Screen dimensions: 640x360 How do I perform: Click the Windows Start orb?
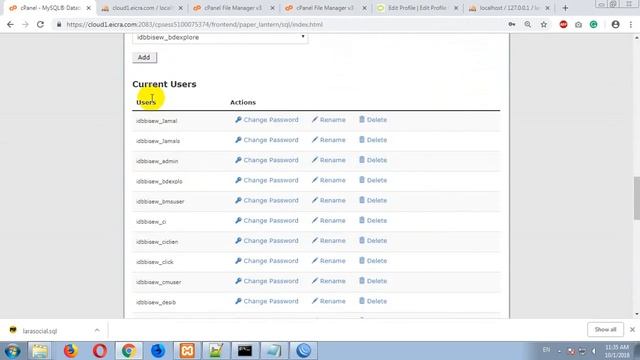tap(12, 351)
